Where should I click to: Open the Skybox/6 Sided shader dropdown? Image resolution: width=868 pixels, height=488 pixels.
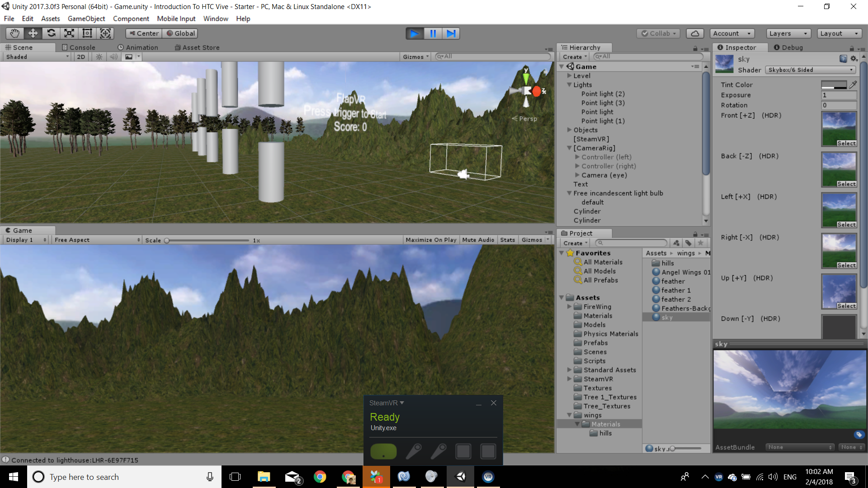810,70
